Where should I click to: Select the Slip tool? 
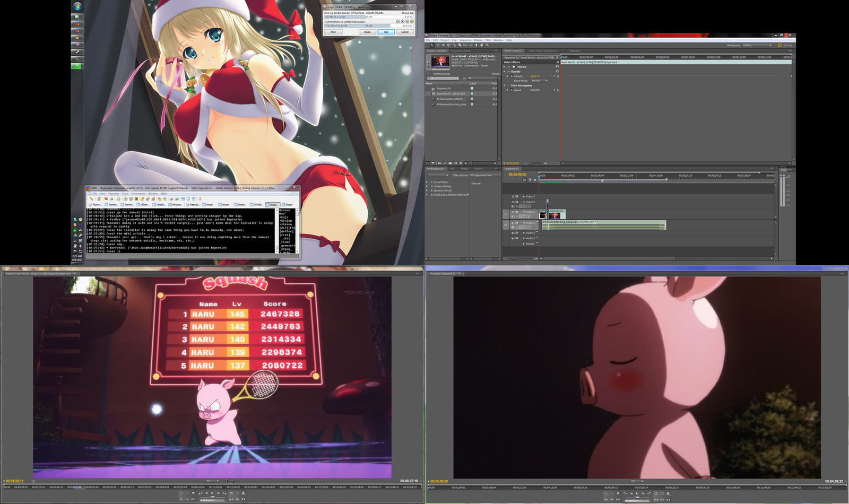[465, 45]
